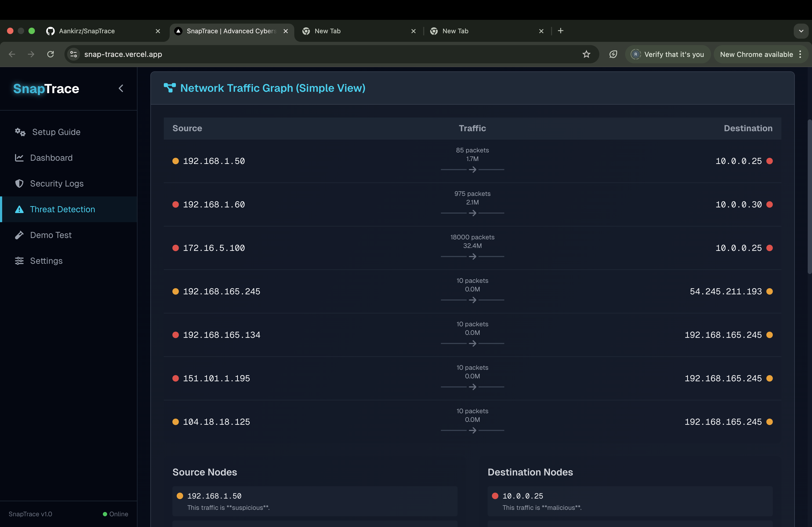The height and width of the screenshot is (527, 812).
Task: Click the page's vertical scrollbar
Action: (x=809, y=197)
